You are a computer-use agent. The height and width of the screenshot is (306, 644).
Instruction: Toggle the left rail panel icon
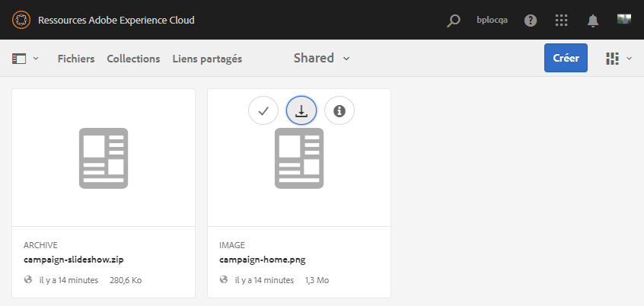20,59
